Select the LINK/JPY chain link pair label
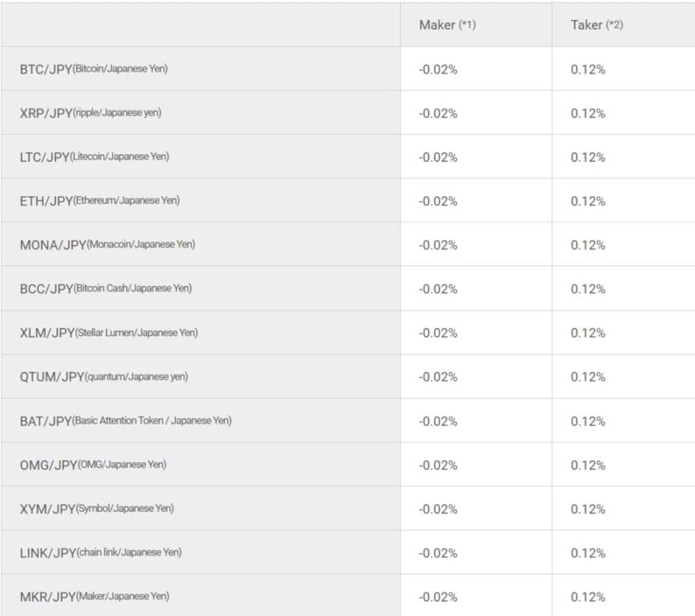Screen dimensions: 695x616 [100, 553]
